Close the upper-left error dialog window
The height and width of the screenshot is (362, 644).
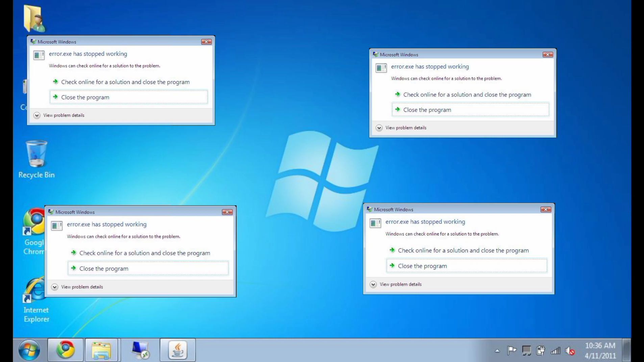click(x=206, y=42)
